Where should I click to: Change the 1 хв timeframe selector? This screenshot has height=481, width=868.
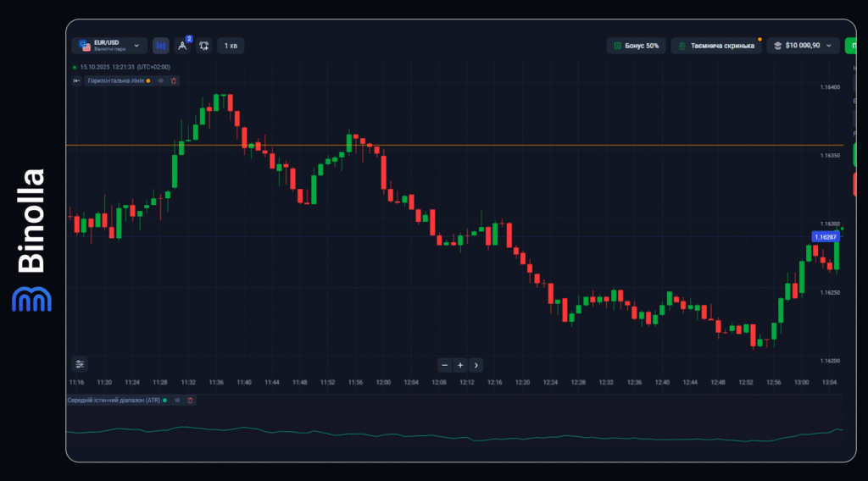pyautogui.click(x=231, y=46)
